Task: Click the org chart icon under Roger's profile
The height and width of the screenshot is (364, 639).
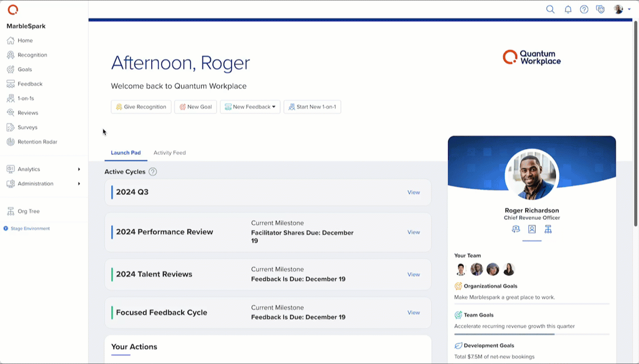Action: (548, 229)
